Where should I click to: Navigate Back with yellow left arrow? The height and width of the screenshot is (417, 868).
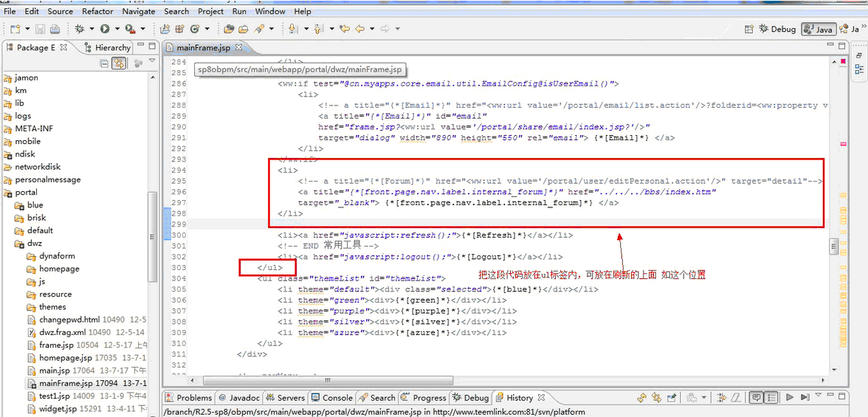tap(359, 29)
